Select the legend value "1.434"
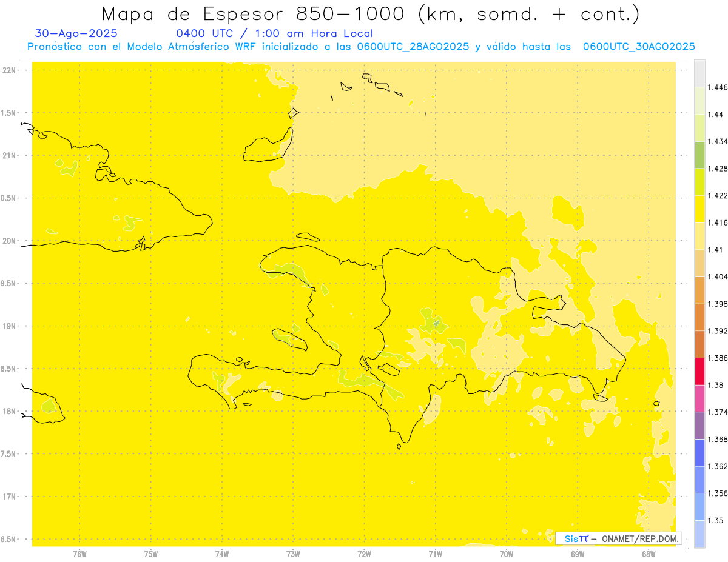The width and height of the screenshot is (728, 562). pos(717,142)
